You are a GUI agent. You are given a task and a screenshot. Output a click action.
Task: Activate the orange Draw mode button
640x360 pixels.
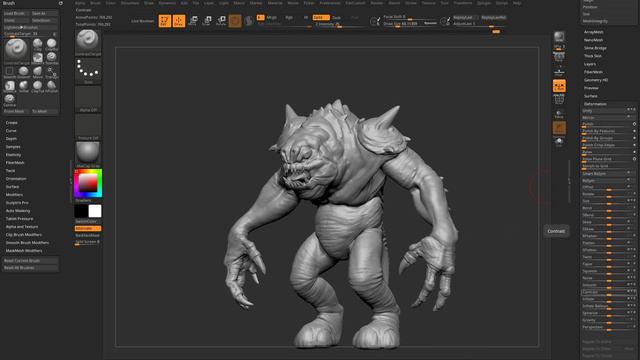pyautogui.click(x=179, y=21)
